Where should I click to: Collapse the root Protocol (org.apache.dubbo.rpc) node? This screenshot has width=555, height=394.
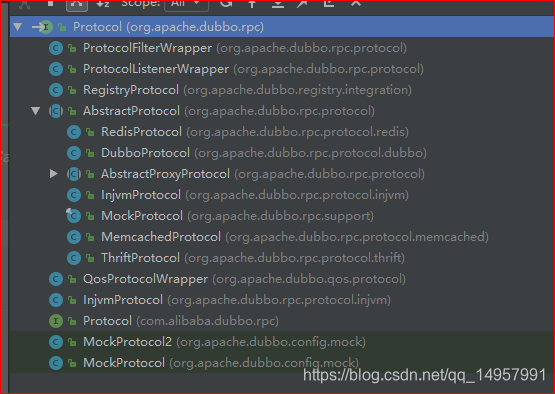click(x=18, y=27)
